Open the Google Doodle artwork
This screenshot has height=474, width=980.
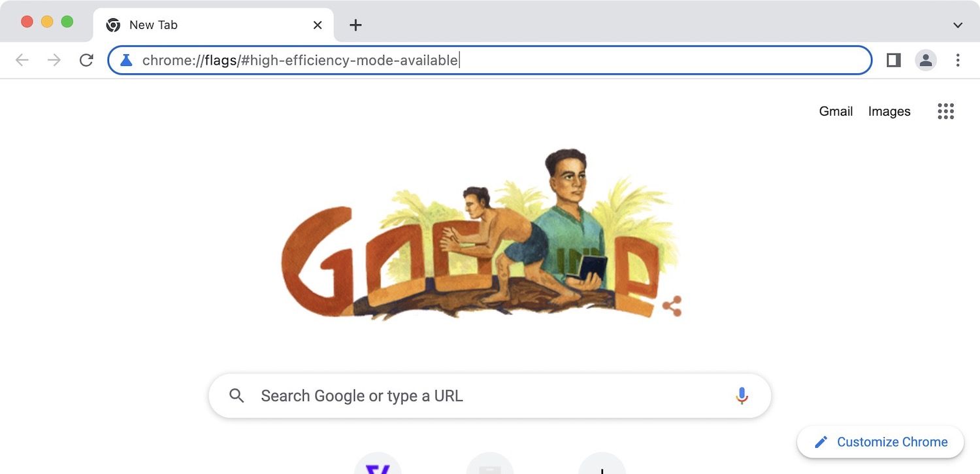[x=480, y=235]
